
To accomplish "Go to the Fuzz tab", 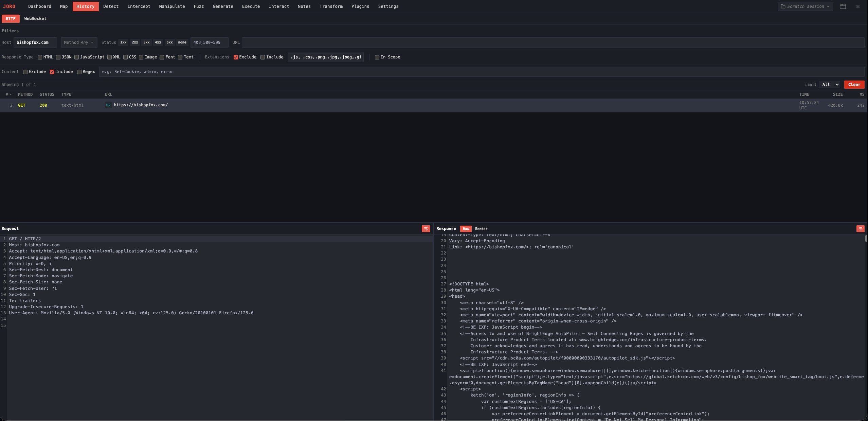I will 199,6.
